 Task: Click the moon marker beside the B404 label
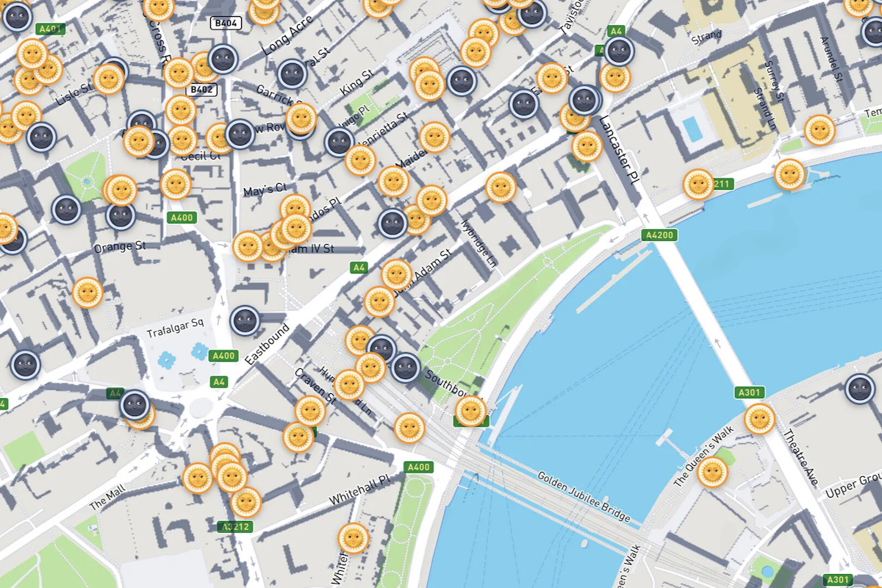(x=223, y=59)
